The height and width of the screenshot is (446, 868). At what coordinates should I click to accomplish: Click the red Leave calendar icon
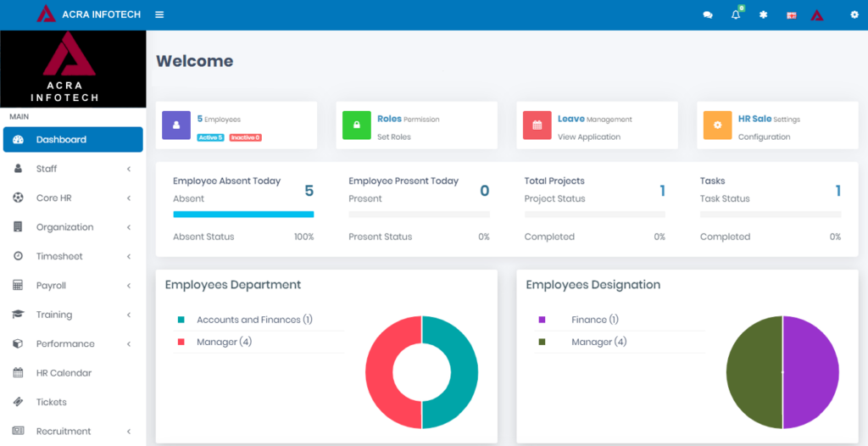point(537,125)
